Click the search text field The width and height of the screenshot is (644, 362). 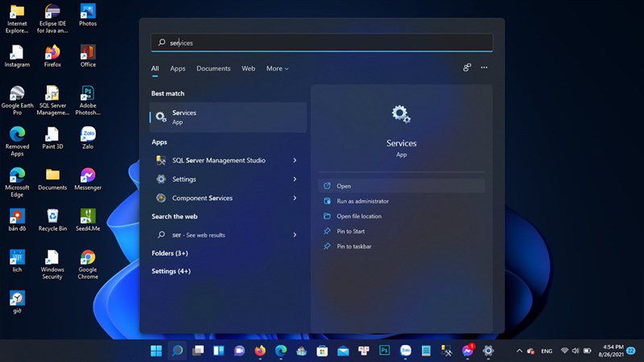(321, 43)
